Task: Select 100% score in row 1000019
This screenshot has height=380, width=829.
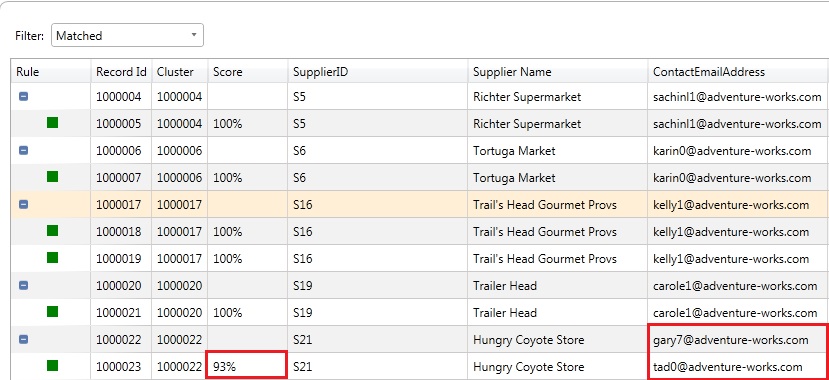Action: coord(248,258)
